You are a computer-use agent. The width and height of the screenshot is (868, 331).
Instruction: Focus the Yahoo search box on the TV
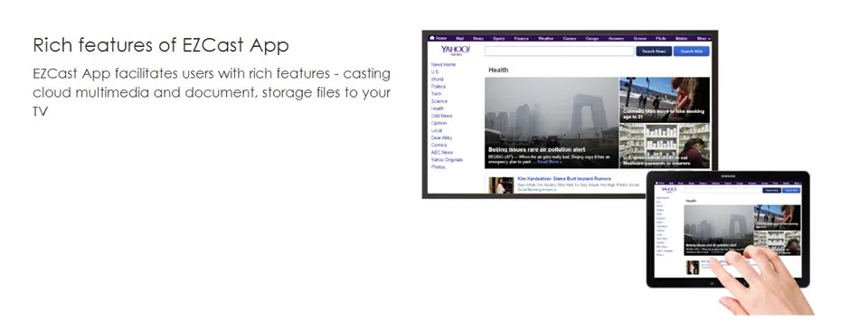point(559,51)
